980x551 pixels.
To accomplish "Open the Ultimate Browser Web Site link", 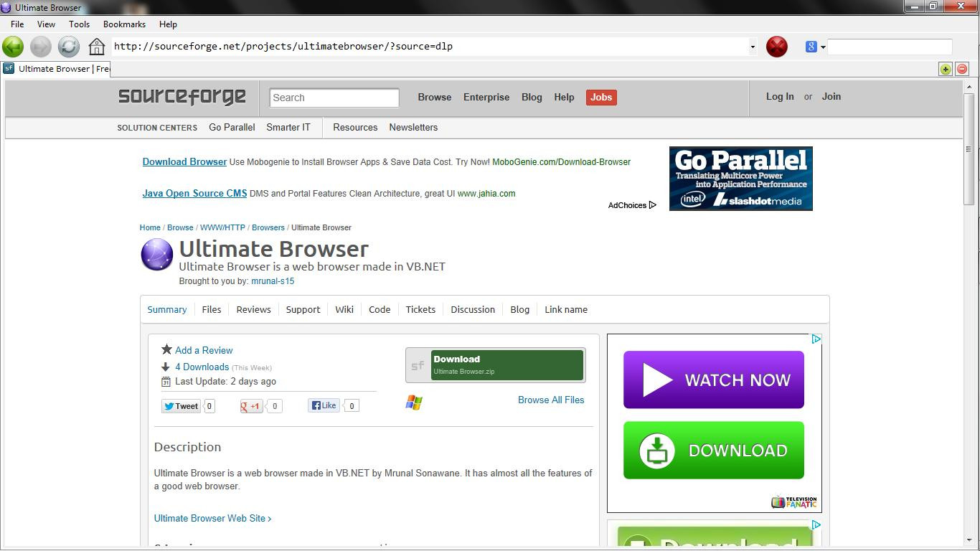I will pyautogui.click(x=212, y=518).
